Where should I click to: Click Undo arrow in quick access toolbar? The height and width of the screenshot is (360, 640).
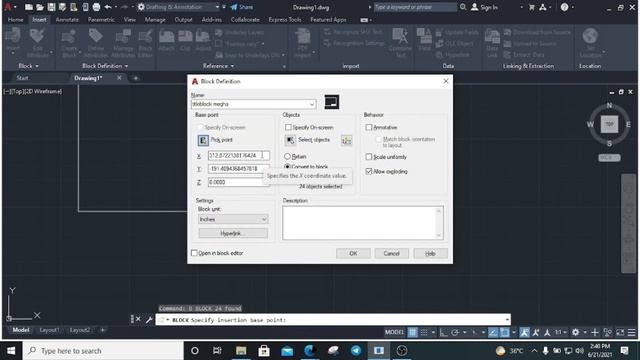(x=108, y=7)
